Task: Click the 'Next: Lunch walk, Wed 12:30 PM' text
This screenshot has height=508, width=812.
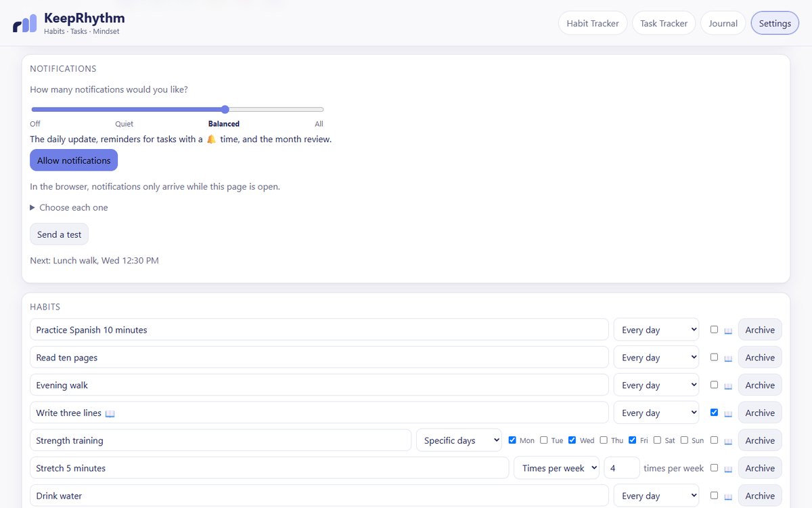Action: [94, 260]
